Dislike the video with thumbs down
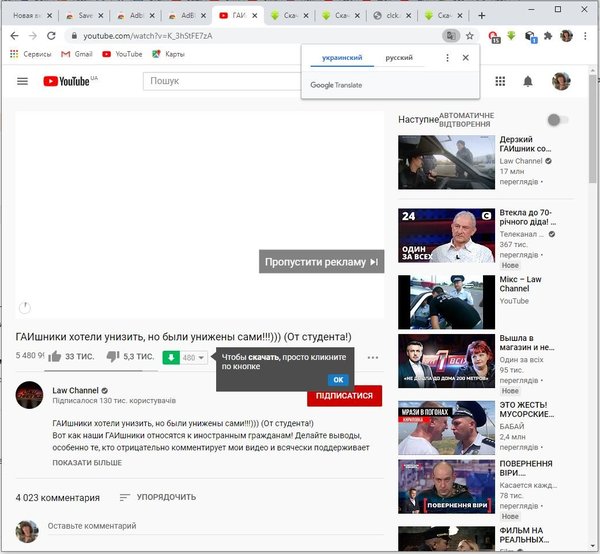600x554 pixels. point(113,357)
